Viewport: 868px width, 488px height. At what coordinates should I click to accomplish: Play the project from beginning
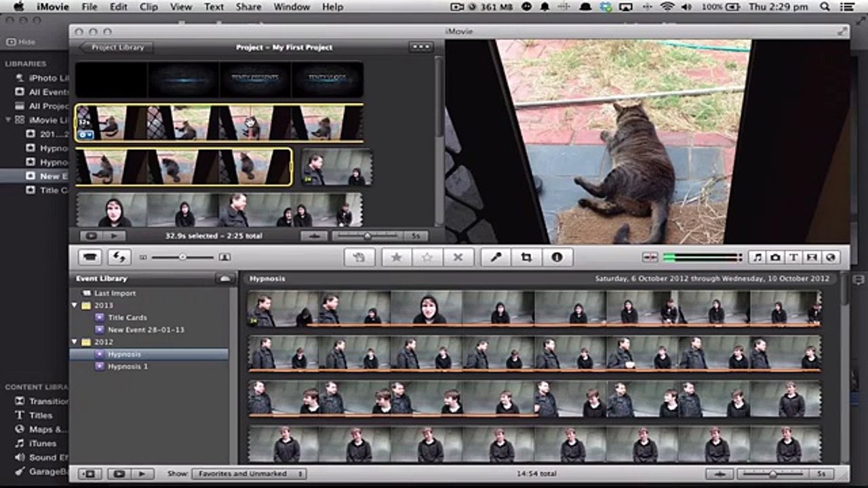pyautogui.click(x=114, y=236)
